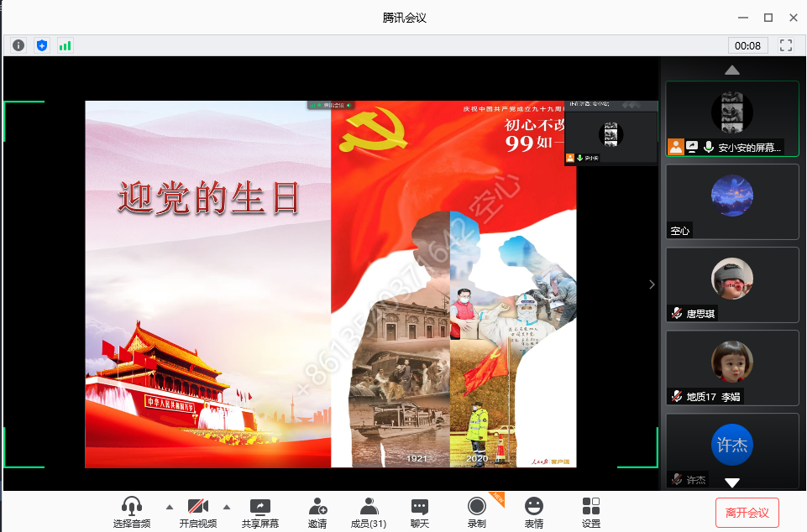The height and width of the screenshot is (532, 807).
Task: Expand video options arrow beside 开启视频
Action: [x=226, y=507]
